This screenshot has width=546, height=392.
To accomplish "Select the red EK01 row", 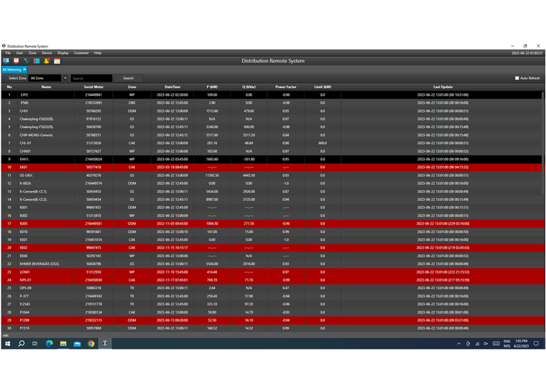I will tap(272, 167).
